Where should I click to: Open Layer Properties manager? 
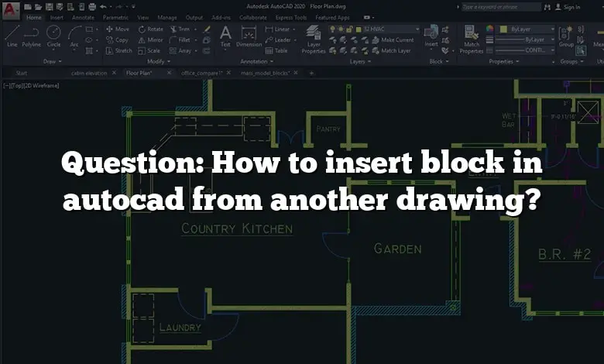coord(314,39)
